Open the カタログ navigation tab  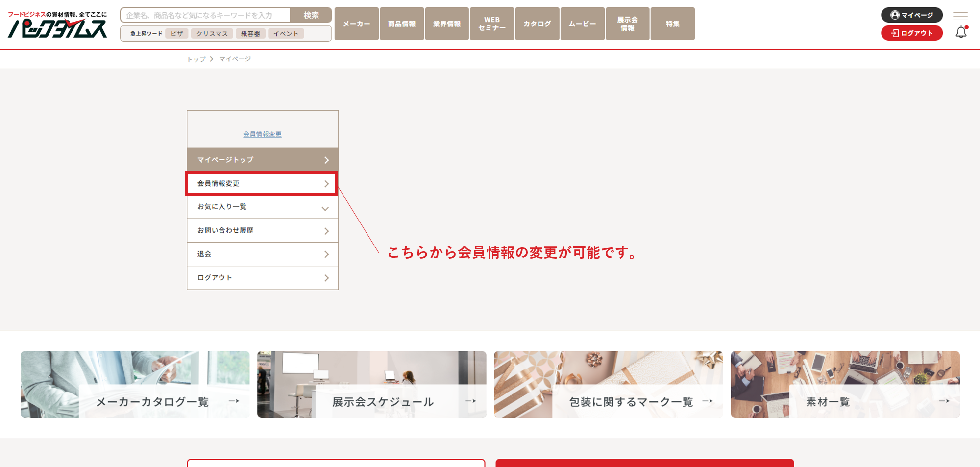(x=537, y=24)
